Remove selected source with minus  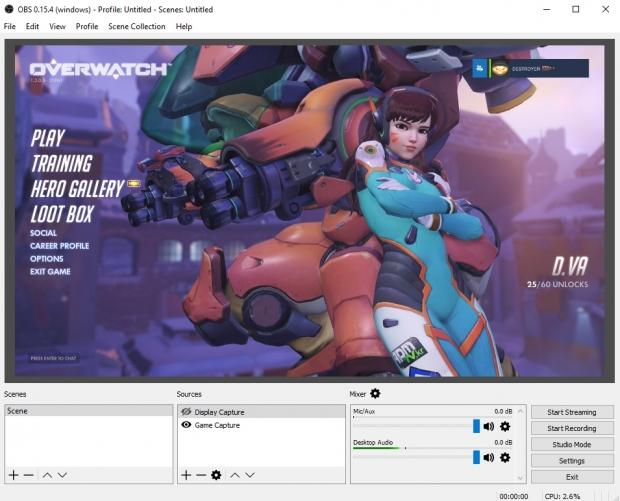click(x=201, y=475)
